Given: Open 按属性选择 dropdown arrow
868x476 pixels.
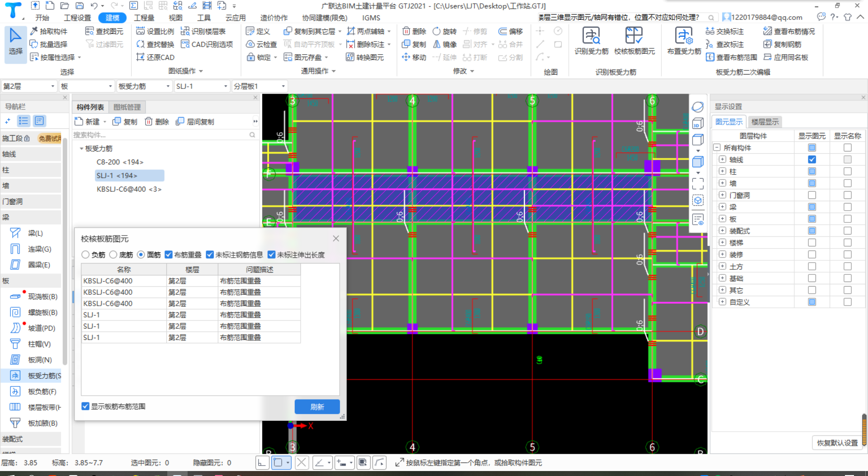Looking at the screenshot, I should pos(80,57).
